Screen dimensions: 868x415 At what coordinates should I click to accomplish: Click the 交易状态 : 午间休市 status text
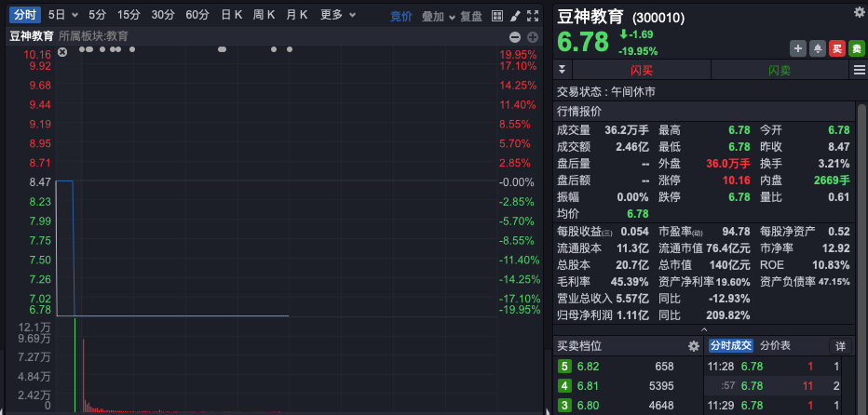coord(606,92)
